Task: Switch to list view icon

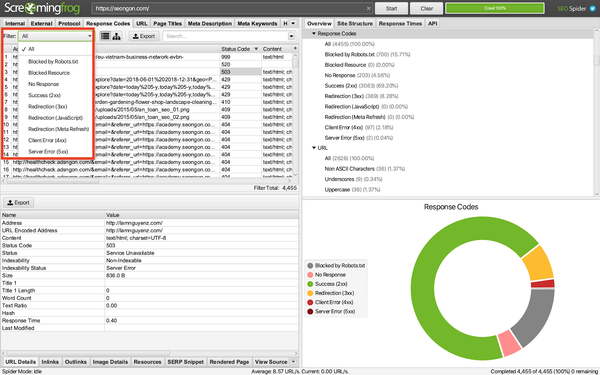Action: click(x=105, y=36)
